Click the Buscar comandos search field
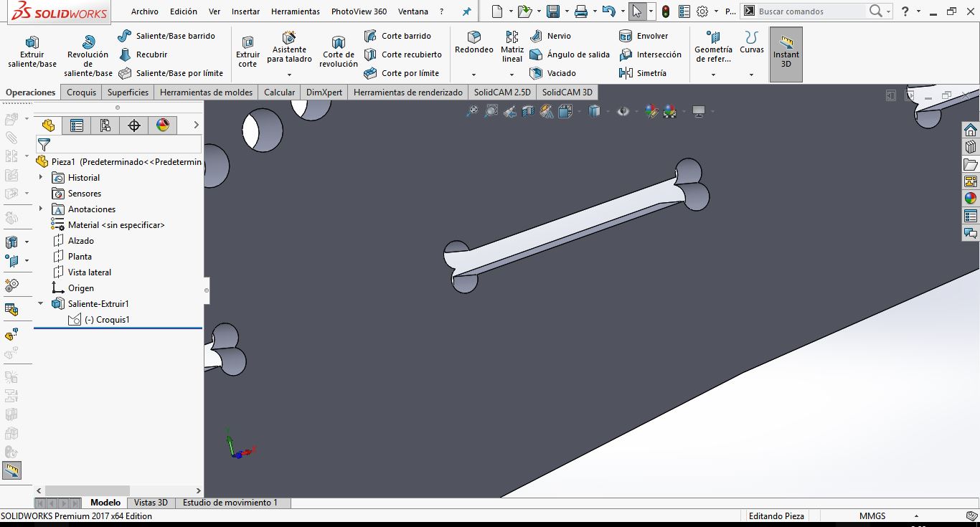 point(811,11)
